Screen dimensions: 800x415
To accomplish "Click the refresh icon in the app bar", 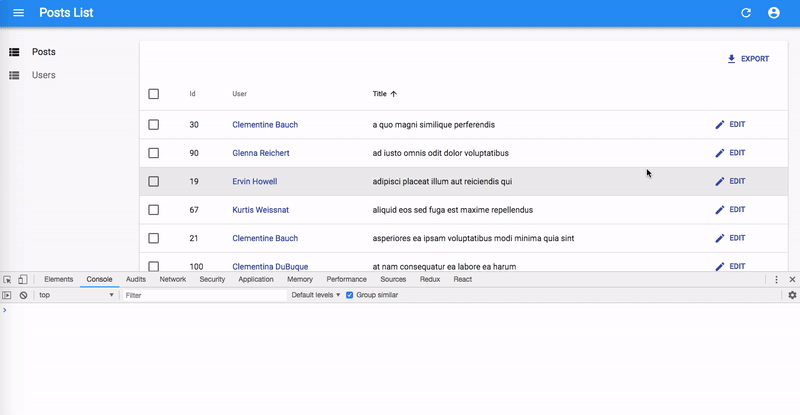I will (x=745, y=13).
